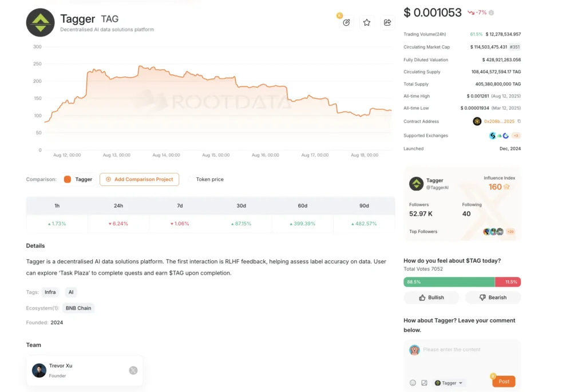Click the 52.97 K followers count
Viewport: 586px width, 392px height.
421,214
